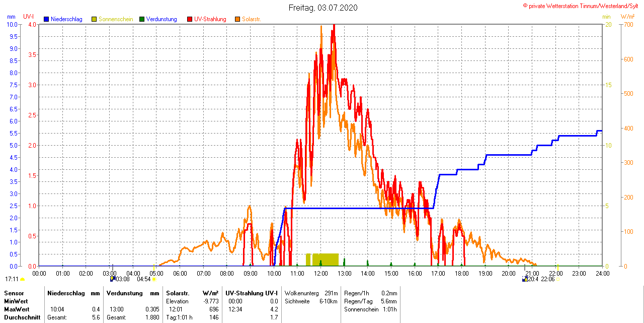
Task: Click the UV average value 1.7
Action: pyautogui.click(x=274, y=317)
